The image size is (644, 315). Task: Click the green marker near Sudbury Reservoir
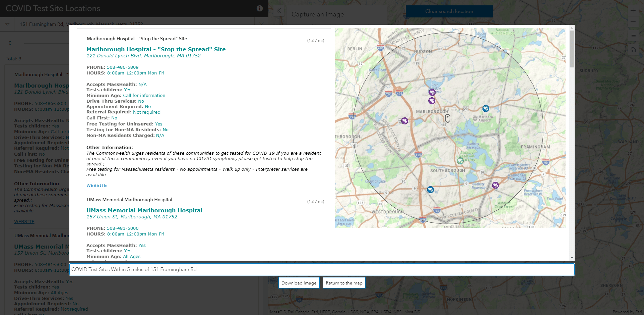pyautogui.click(x=460, y=161)
